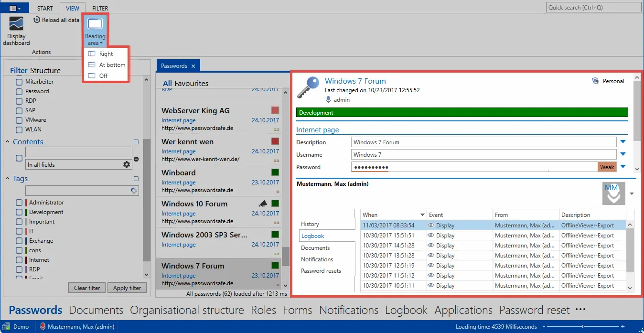The height and width of the screenshot is (333, 644).
Task: Click the Apply filter button
Action: click(x=127, y=288)
